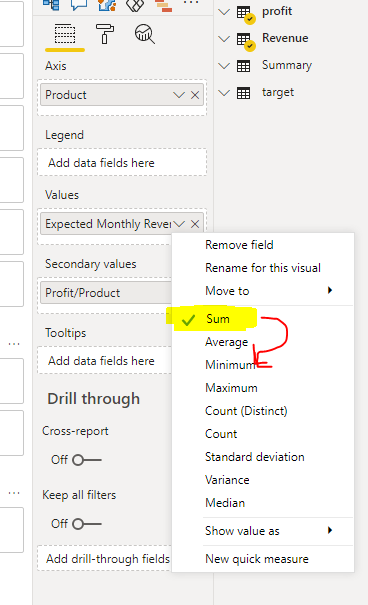The image size is (368, 605).
Task: Click target table name
Action: 278,92
